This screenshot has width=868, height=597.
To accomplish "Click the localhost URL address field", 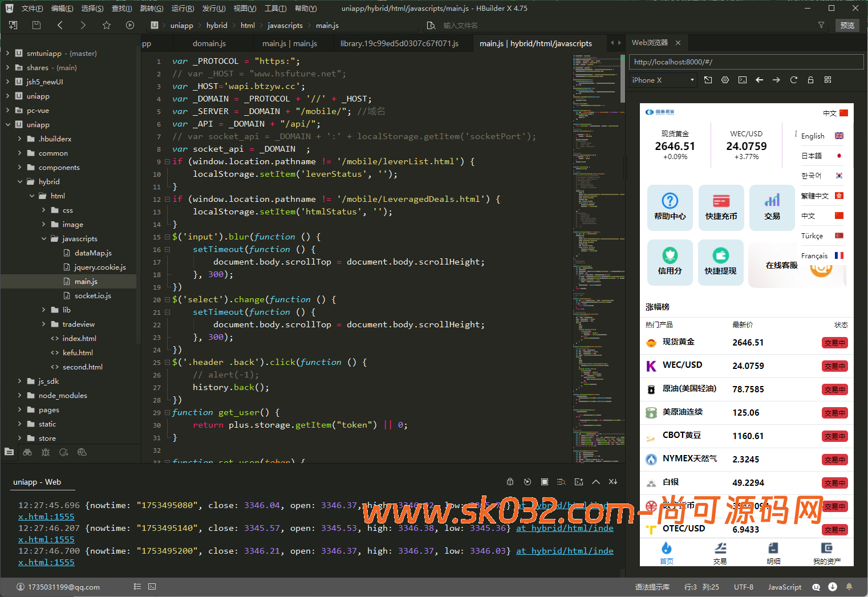I will (x=746, y=62).
